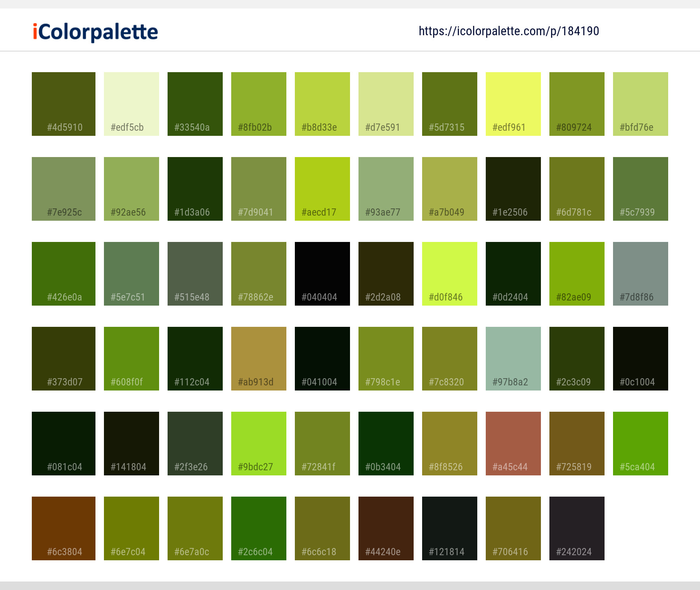
Task: Pick the pale #edf5cb swatch
Action: pos(132,104)
